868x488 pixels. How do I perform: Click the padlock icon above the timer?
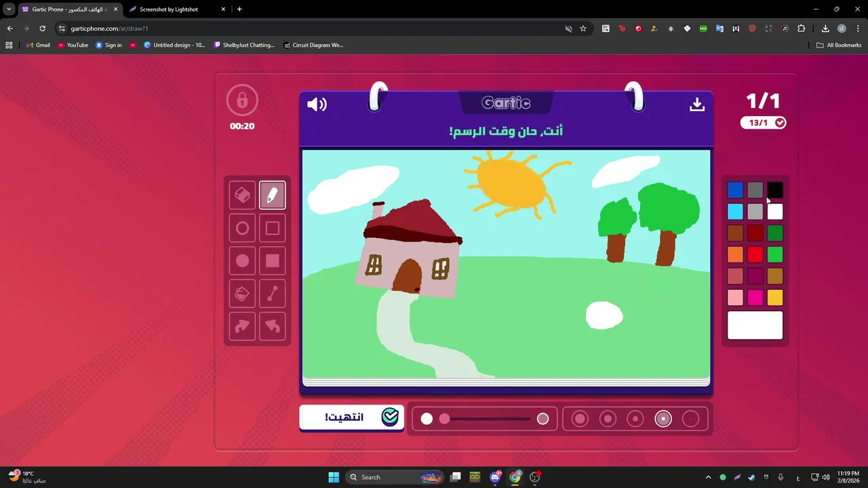click(242, 101)
